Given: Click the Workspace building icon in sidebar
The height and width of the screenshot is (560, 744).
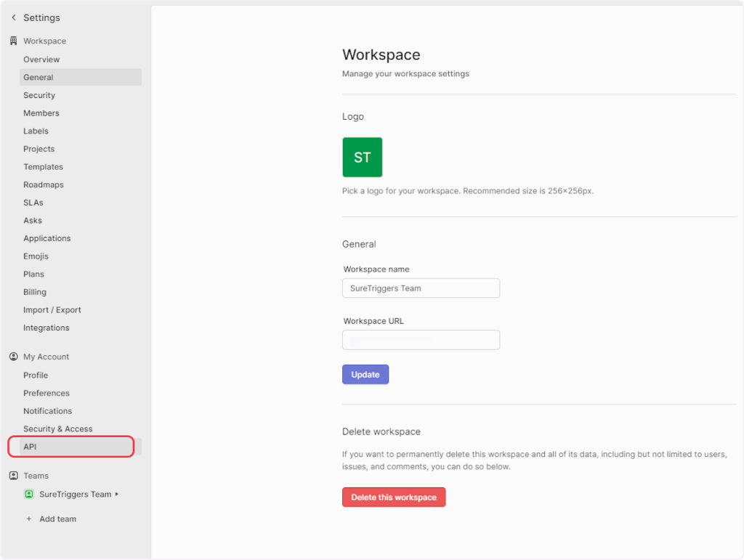Looking at the screenshot, I should [13, 41].
